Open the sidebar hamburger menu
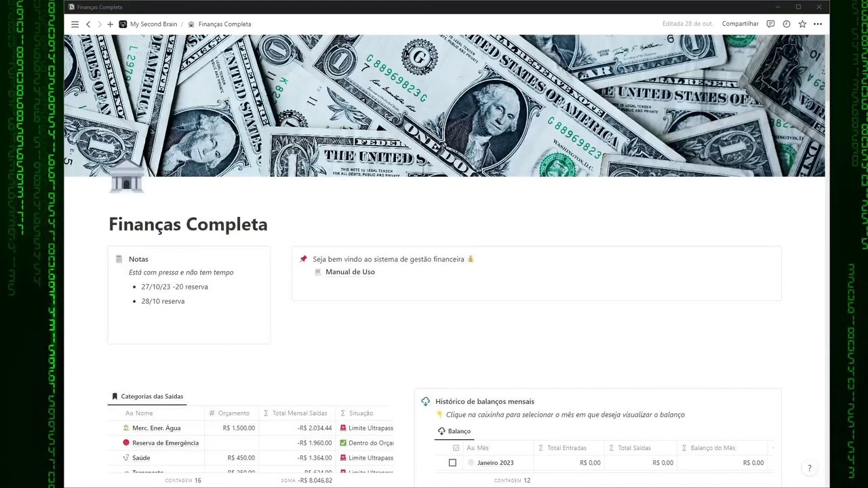 pos(75,24)
